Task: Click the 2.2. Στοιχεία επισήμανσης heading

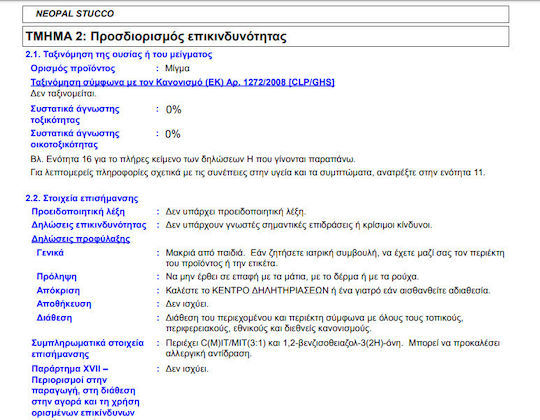Action: (x=82, y=198)
